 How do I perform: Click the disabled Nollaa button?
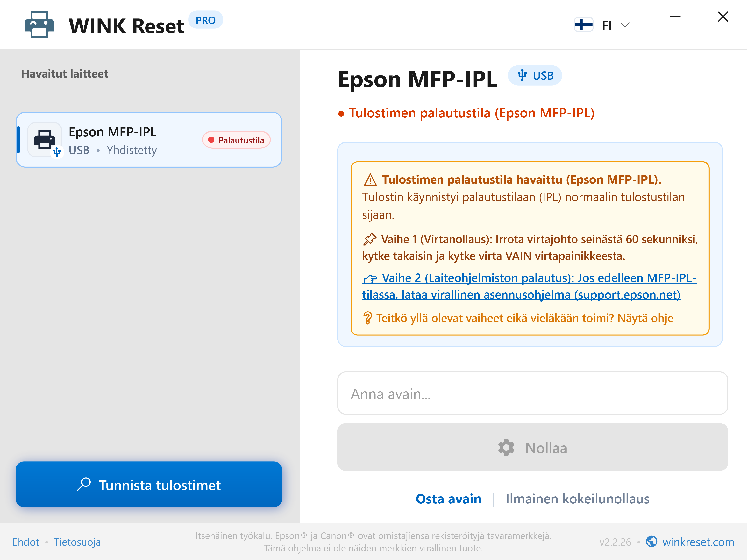coord(533,447)
